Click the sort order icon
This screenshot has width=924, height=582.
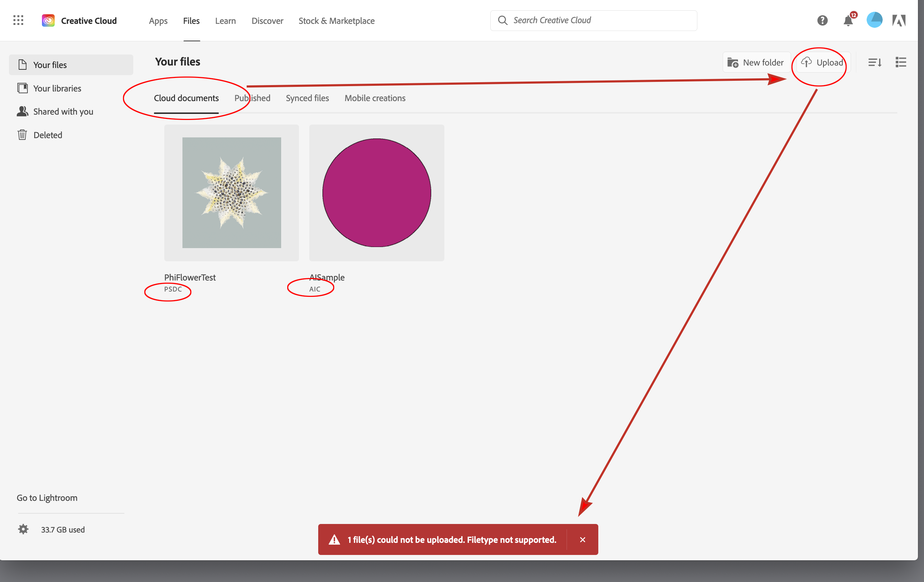(x=874, y=62)
